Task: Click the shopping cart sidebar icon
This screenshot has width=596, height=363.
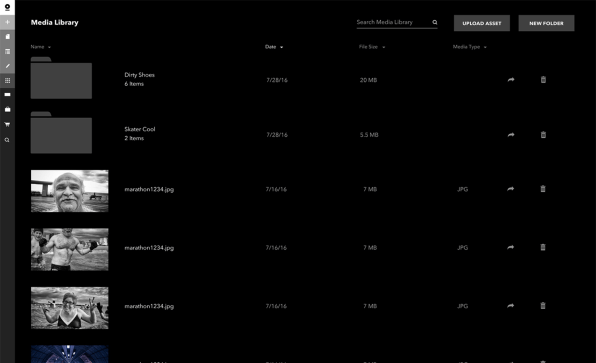Action: point(7,124)
